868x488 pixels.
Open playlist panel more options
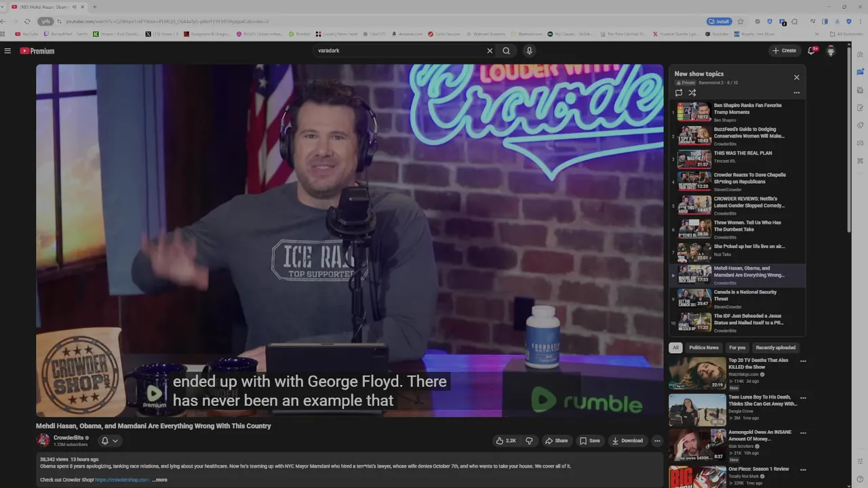[x=797, y=93]
